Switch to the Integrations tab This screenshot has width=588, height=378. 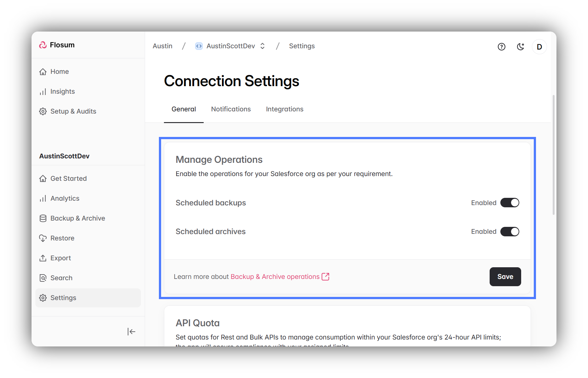point(284,109)
